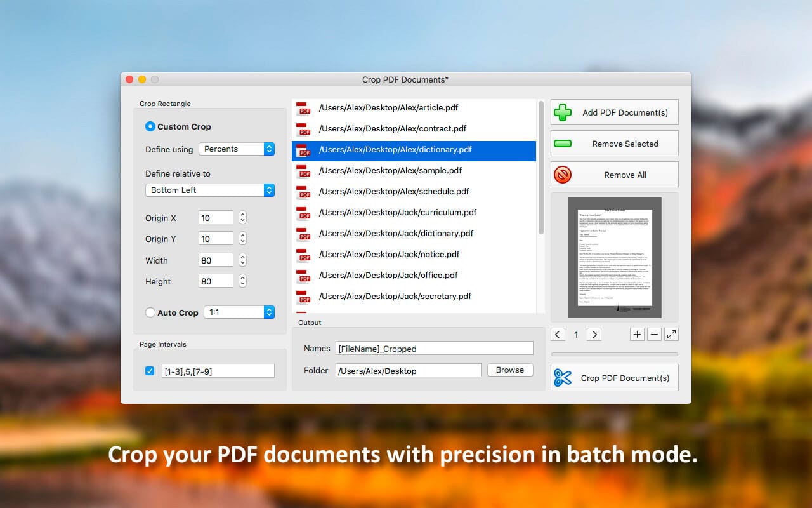Go to previous preview page arrow

pos(558,334)
